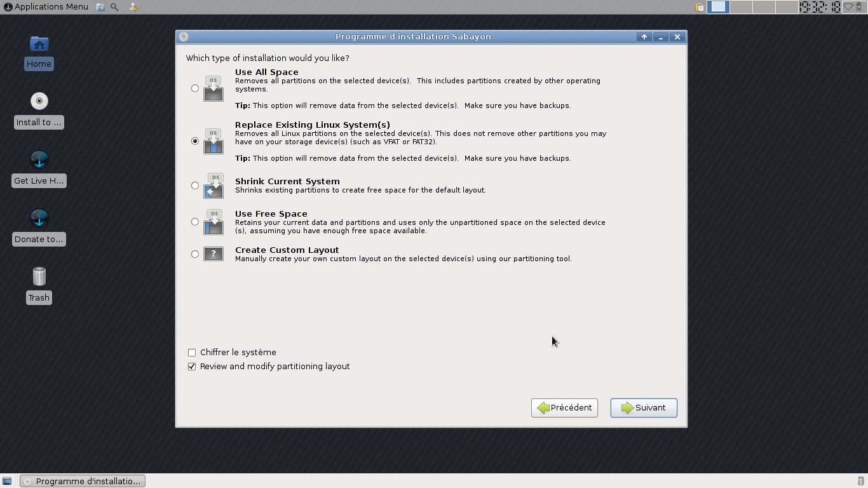Uncheck Review and modify partitioning layout

point(192,367)
